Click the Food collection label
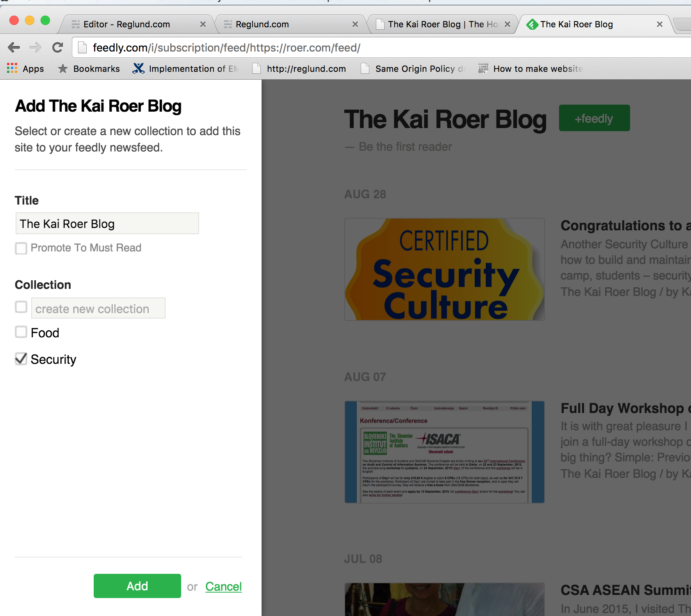Viewport: 691px width, 616px height. click(45, 333)
